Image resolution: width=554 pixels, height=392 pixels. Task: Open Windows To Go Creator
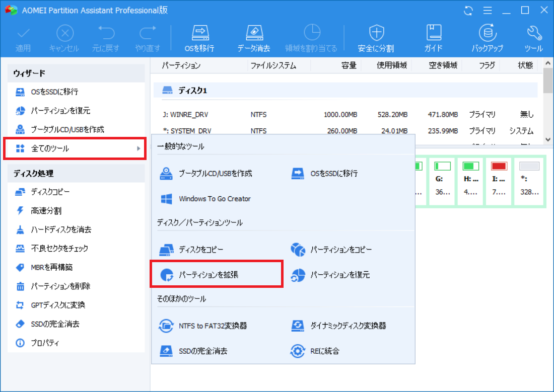pos(205,199)
